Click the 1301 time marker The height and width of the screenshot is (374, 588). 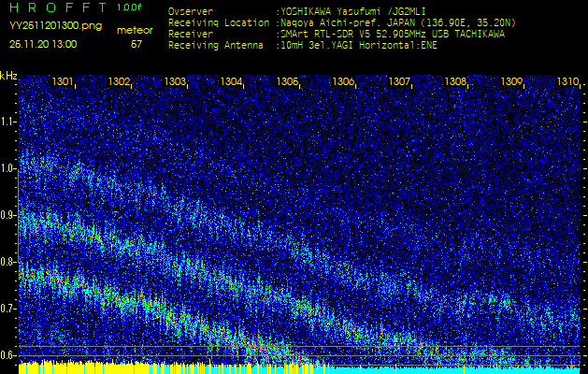63,81
